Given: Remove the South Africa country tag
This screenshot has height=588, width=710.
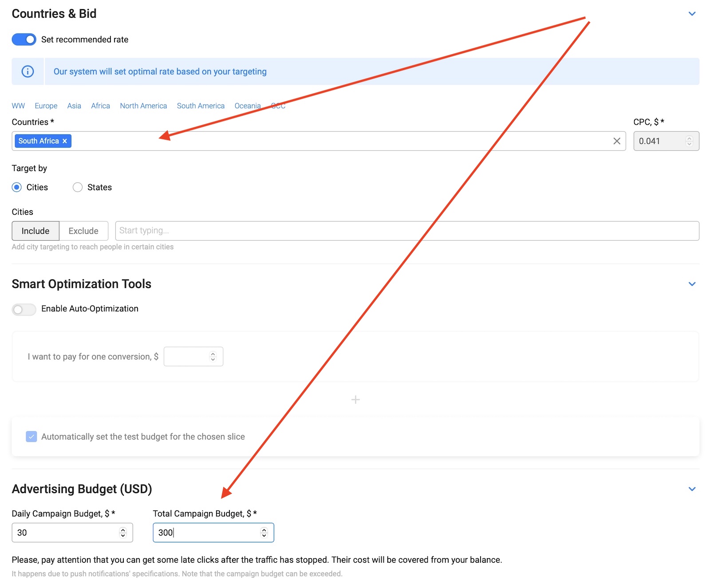Looking at the screenshot, I should pyautogui.click(x=65, y=141).
